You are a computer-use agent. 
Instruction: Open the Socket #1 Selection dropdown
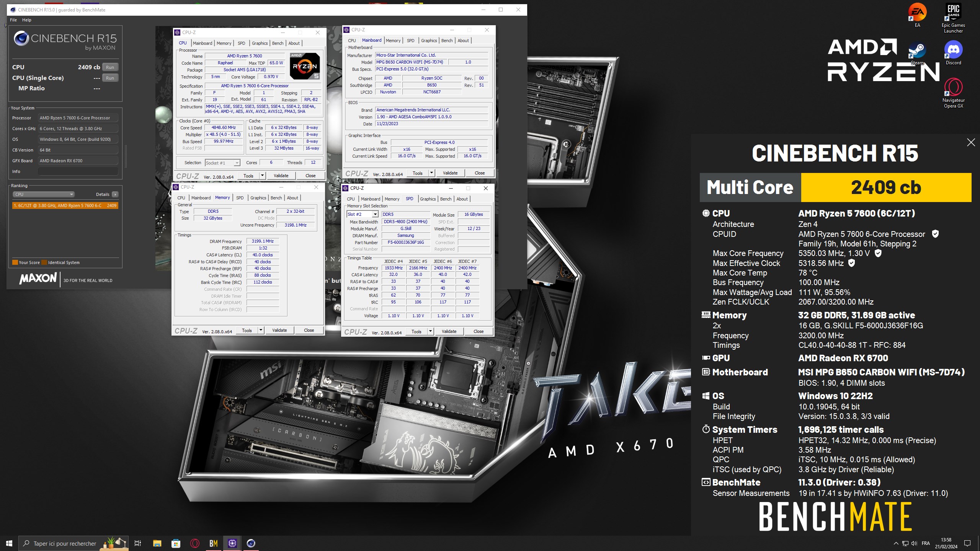222,163
